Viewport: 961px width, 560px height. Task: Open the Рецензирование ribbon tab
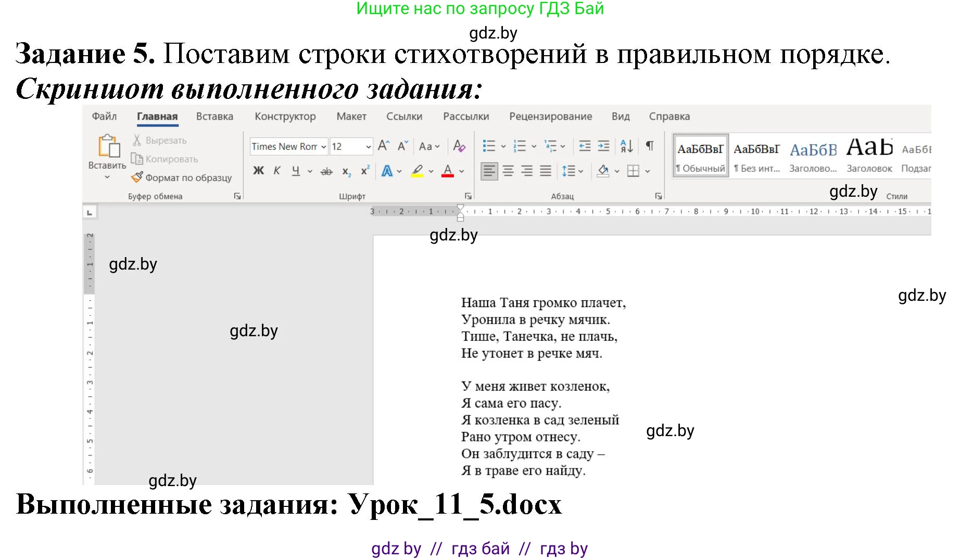(550, 116)
